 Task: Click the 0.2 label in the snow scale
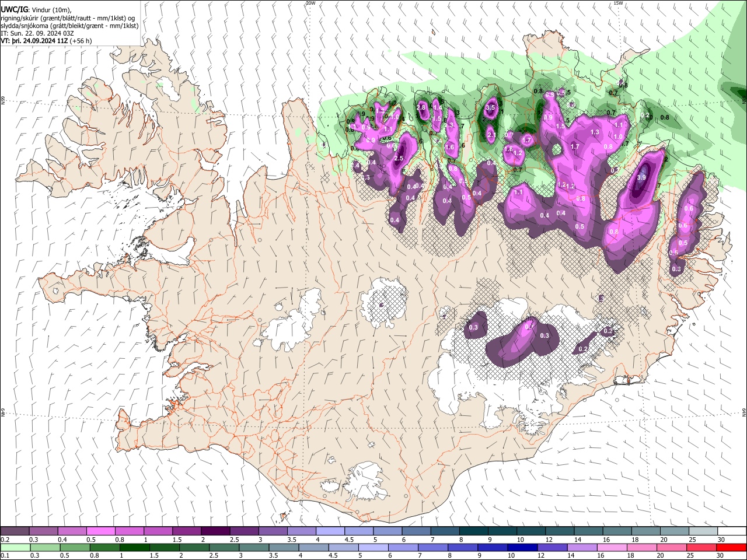click(x=5, y=540)
